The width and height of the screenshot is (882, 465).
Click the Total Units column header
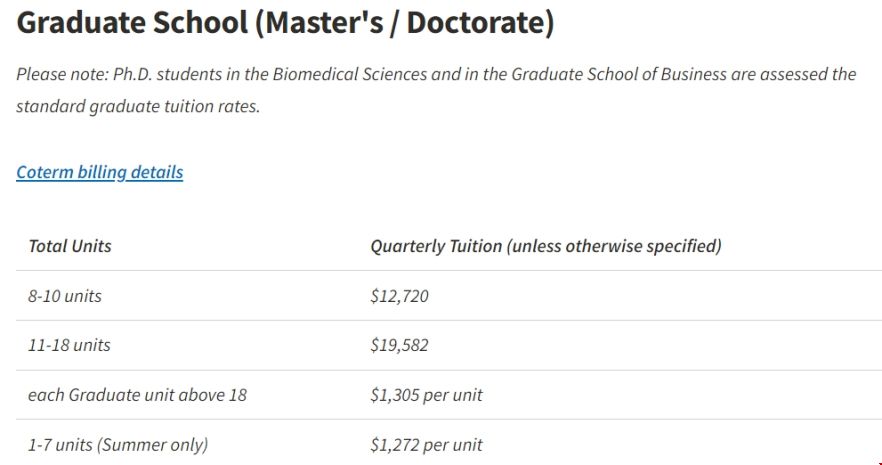coord(70,246)
